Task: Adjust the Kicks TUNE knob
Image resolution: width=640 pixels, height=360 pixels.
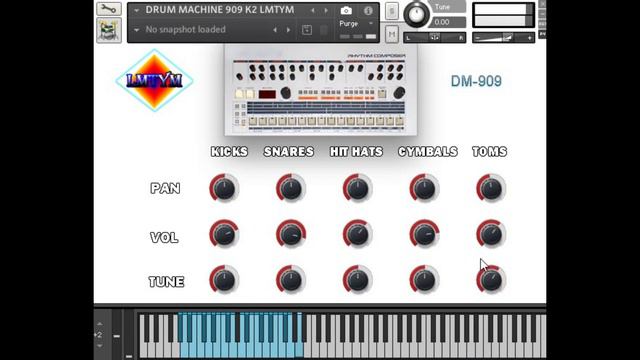Action: pos(224,280)
